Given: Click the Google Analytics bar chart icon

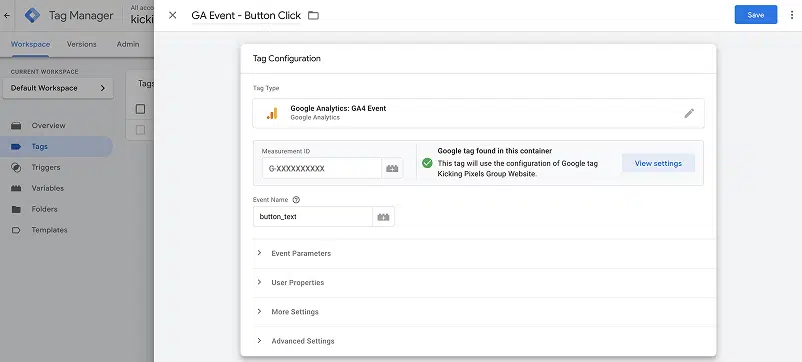Looking at the screenshot, I should 272,113.
